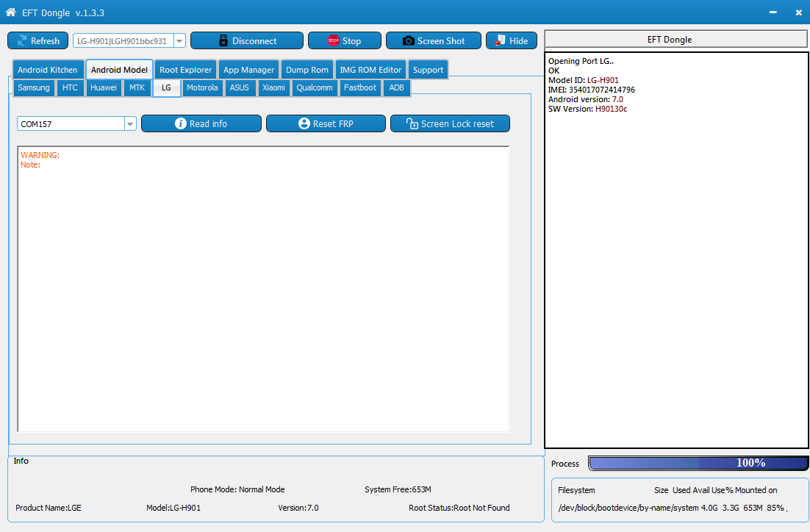
Task: Minimize the EFT Dongle window
Action: pyautogui.click(x=773, y=12)
